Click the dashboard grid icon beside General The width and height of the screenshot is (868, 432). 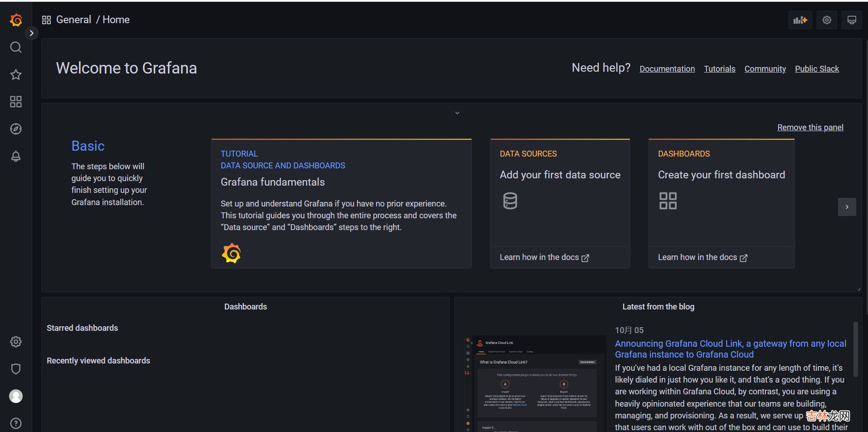(x=46, y=20)
